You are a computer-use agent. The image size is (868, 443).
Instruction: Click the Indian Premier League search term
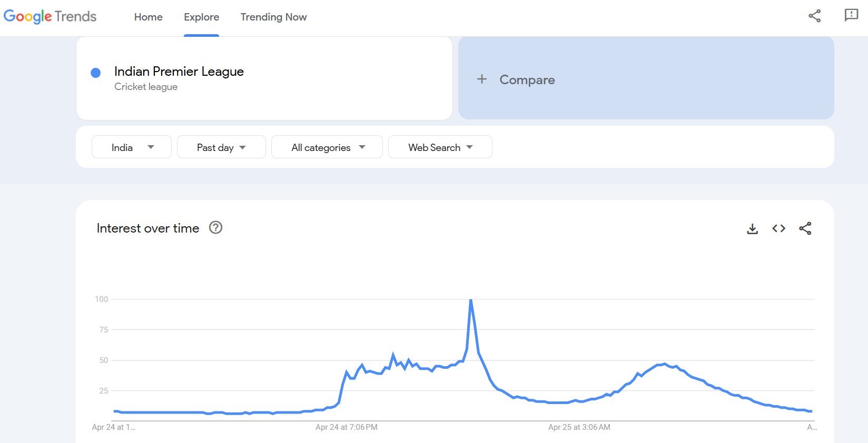[179, 72]
